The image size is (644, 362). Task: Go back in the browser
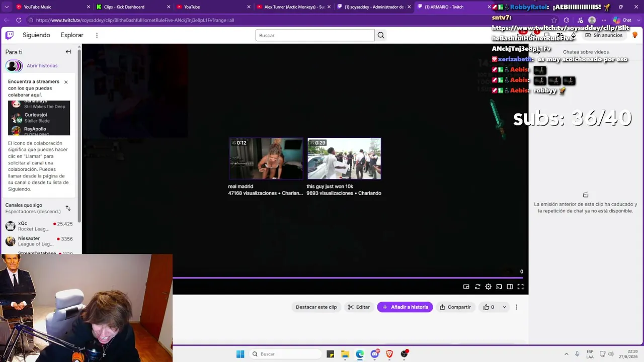(7, 20)
